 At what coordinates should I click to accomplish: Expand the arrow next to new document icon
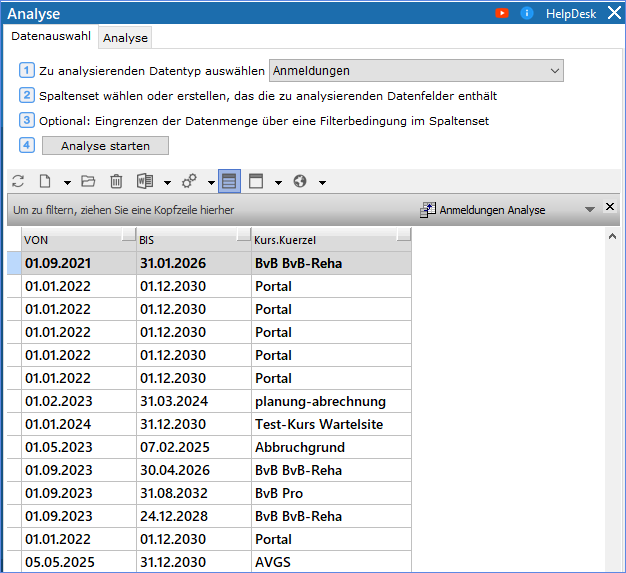tap(67, 182)
